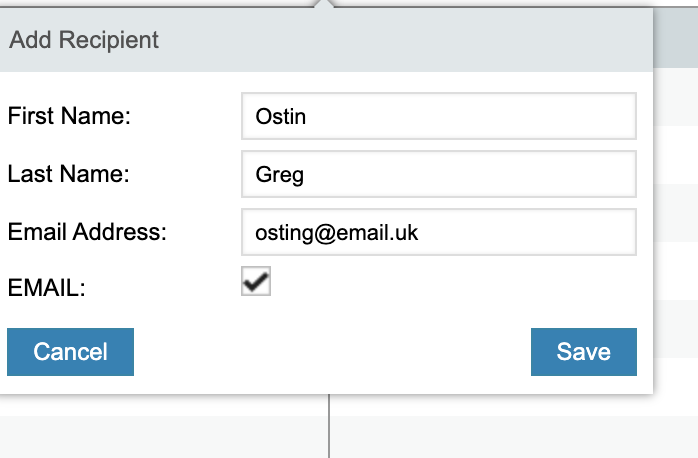Screen dimensions: 698x458
Task: Focus the Last Name input field
Action: 438,174
